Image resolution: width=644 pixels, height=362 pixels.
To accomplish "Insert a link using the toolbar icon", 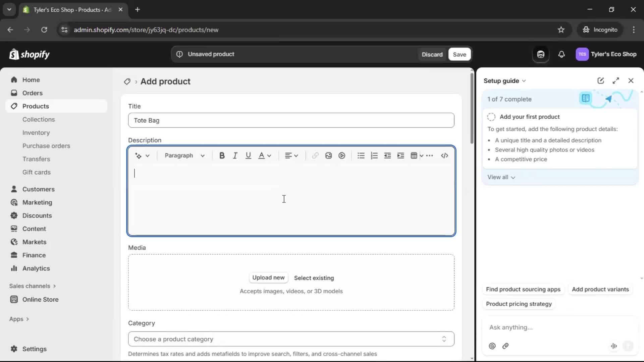I will pos(315,156).
